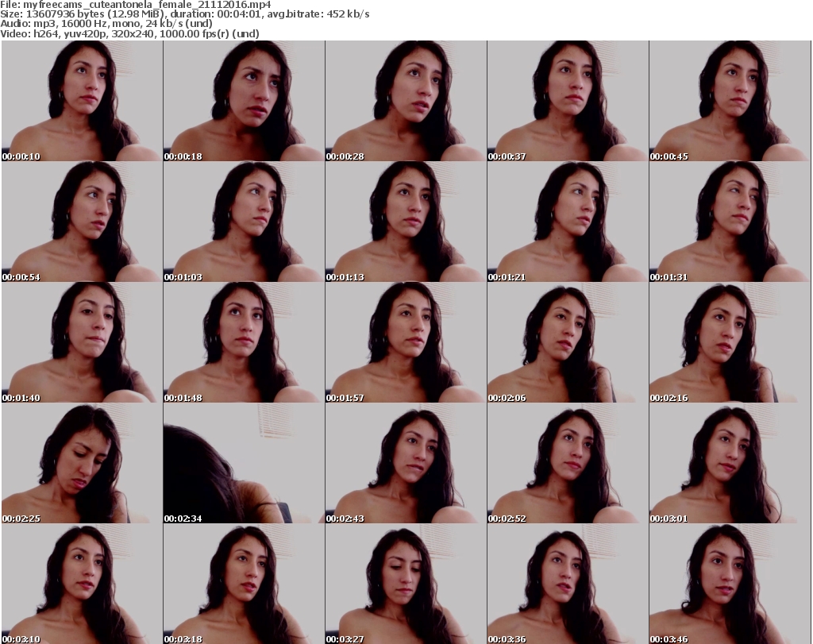Pick the frame stamped 00:03:01
Viewport: 813px width, 644px height.
click(729, 464)
